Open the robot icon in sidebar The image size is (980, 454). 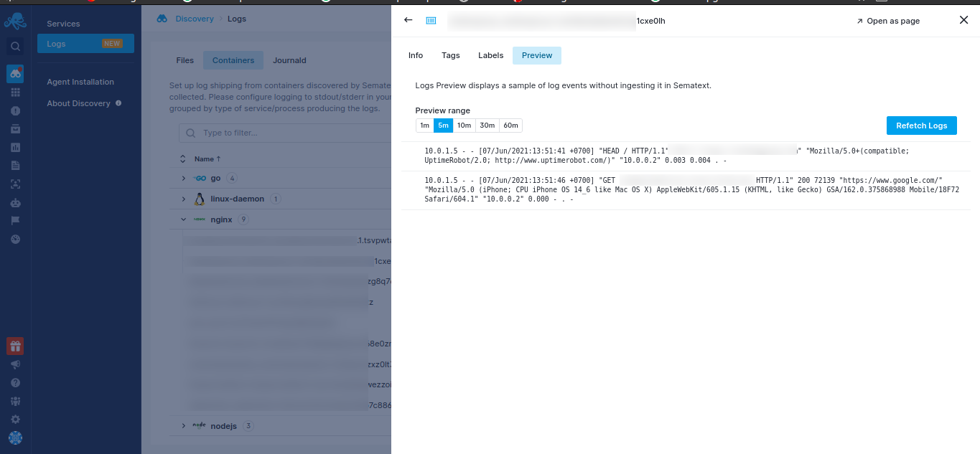pyautogui.click(x=15, y=202)
